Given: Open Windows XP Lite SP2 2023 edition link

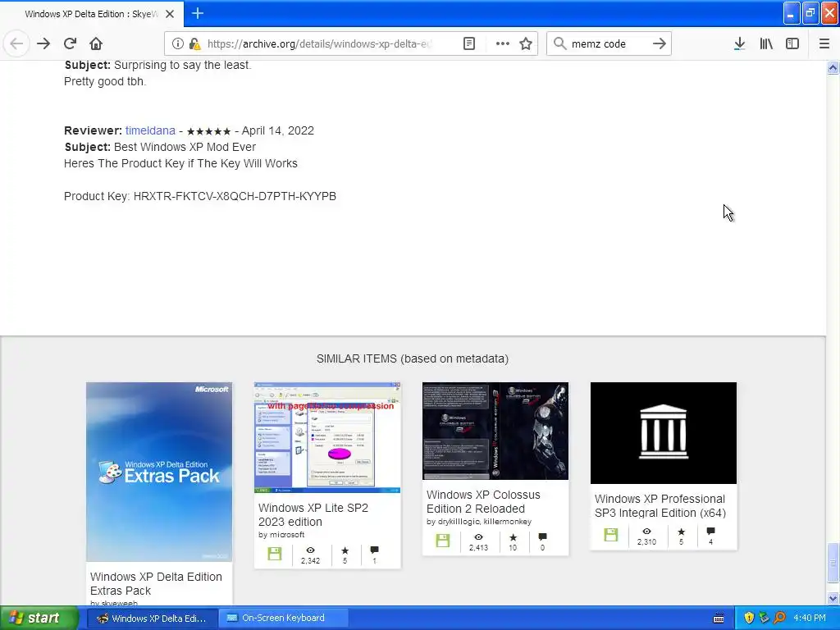Looking at the screenshot, I should 313,514.
